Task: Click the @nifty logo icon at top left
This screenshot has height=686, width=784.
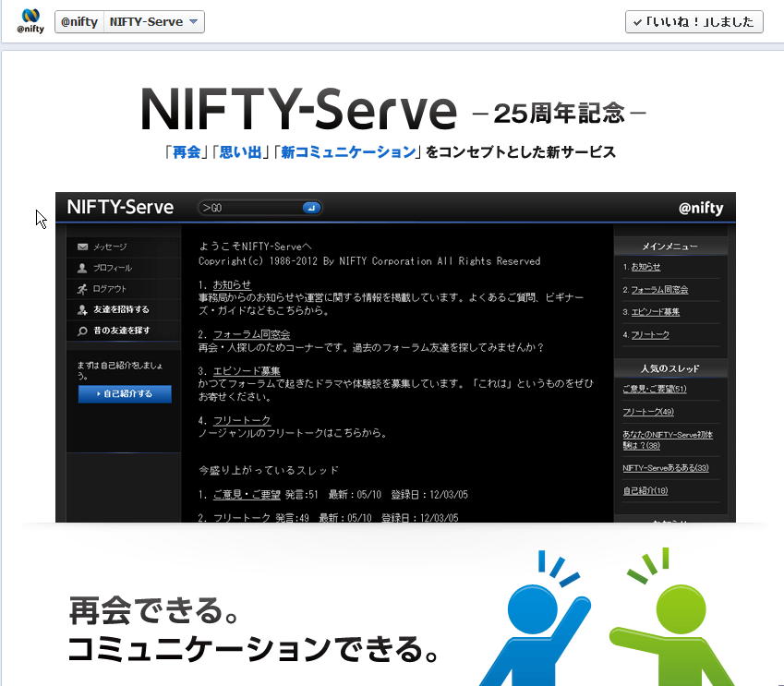Action: [x=30, y=21]
